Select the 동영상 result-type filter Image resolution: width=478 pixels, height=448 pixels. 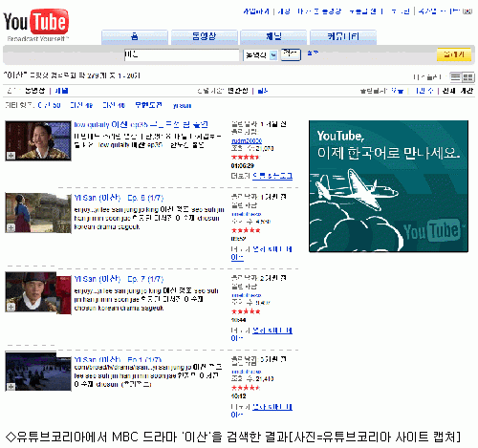click(x=34, y=91)
